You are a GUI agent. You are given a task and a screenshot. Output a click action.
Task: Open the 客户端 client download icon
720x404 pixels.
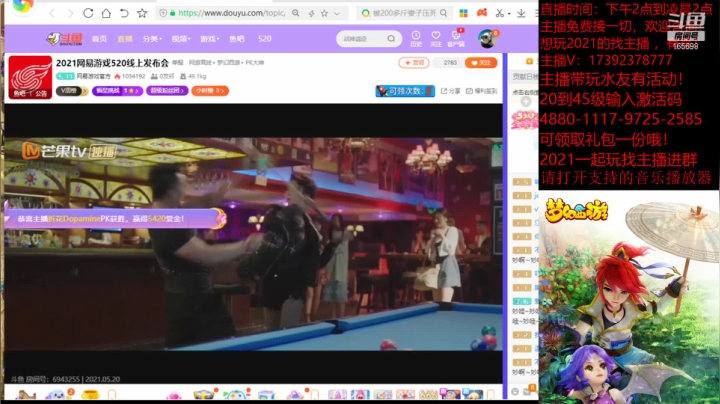click(456, 39)
